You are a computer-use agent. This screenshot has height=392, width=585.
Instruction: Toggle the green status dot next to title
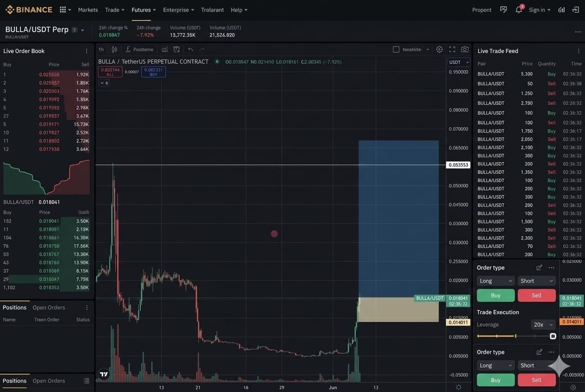click(x=217, y=61)
